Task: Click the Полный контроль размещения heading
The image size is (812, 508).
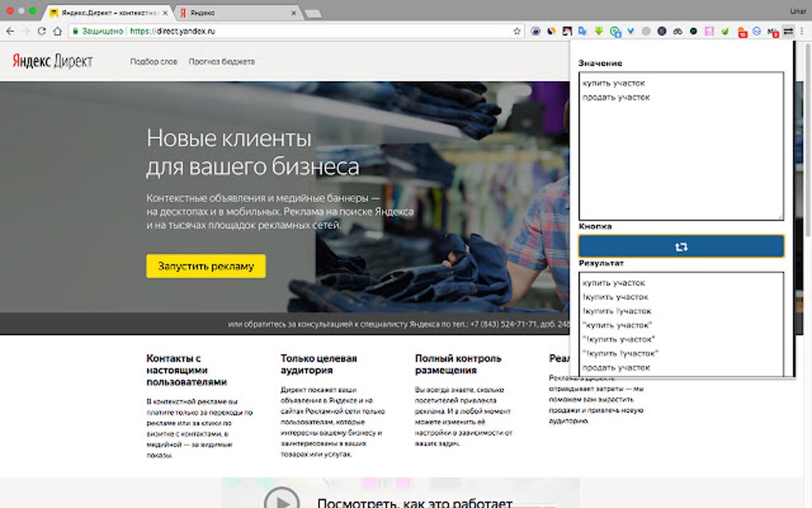Action: coord(458,364)
